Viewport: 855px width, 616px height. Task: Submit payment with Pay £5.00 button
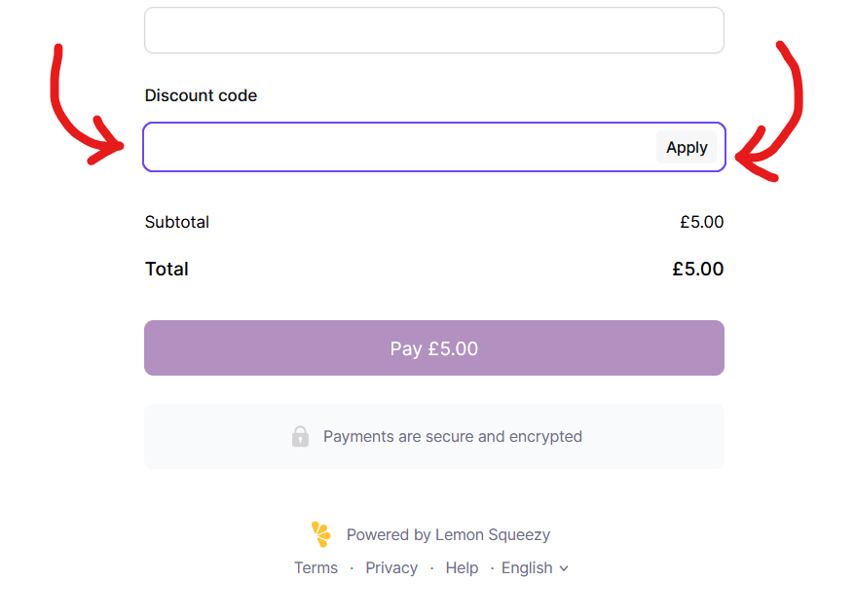[x=434, y=348]
